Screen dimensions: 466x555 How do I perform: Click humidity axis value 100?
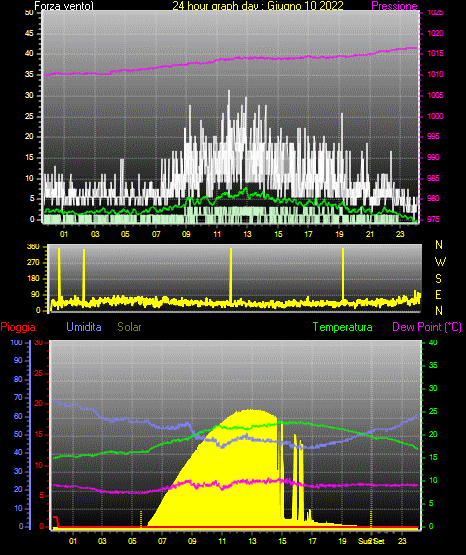(17, 342)
